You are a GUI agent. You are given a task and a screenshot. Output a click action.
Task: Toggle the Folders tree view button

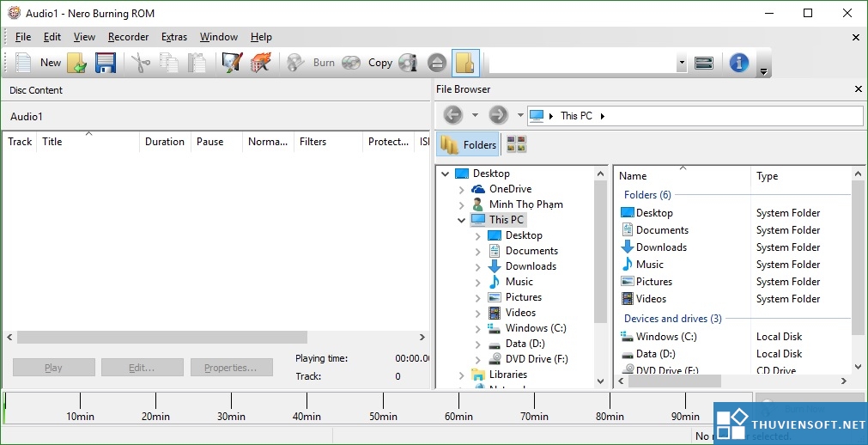tap(468, 144)
